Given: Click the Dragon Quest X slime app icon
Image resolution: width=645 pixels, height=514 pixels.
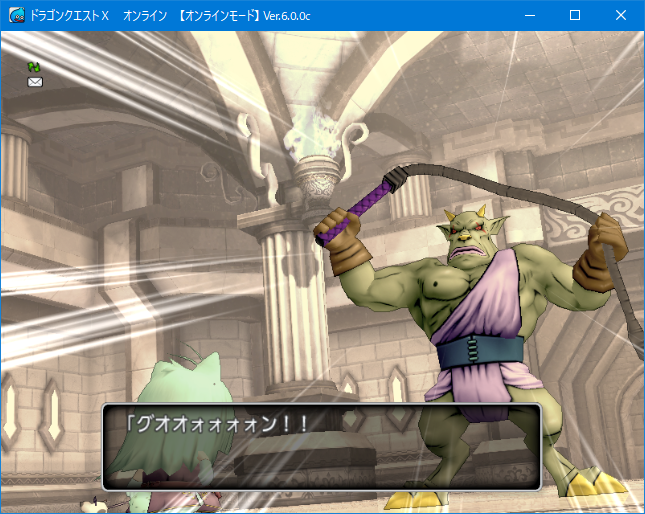Looking at the screenshot, I should 17,16.
